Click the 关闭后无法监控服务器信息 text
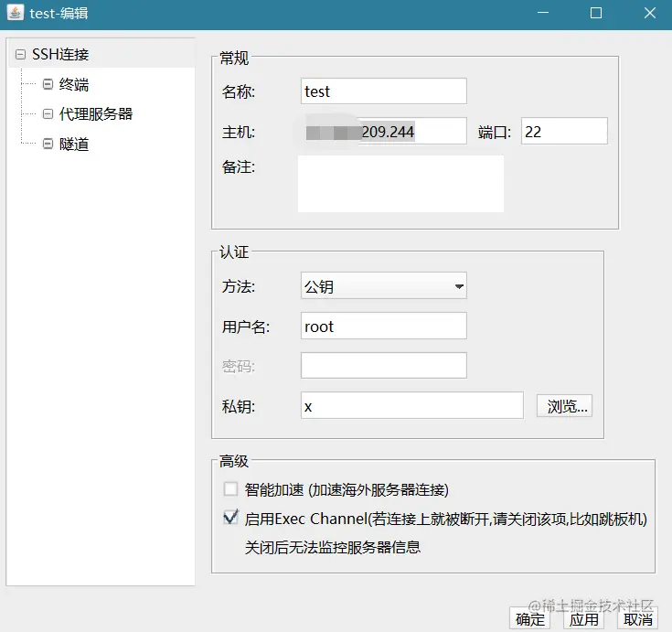Image resolution: width=672 pixels, height=632 pixels. click(333, 547)
